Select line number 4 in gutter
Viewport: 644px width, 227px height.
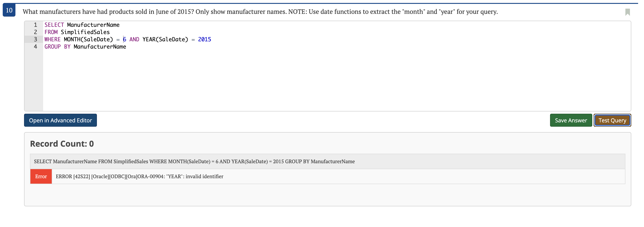click(x=35, y=47)
